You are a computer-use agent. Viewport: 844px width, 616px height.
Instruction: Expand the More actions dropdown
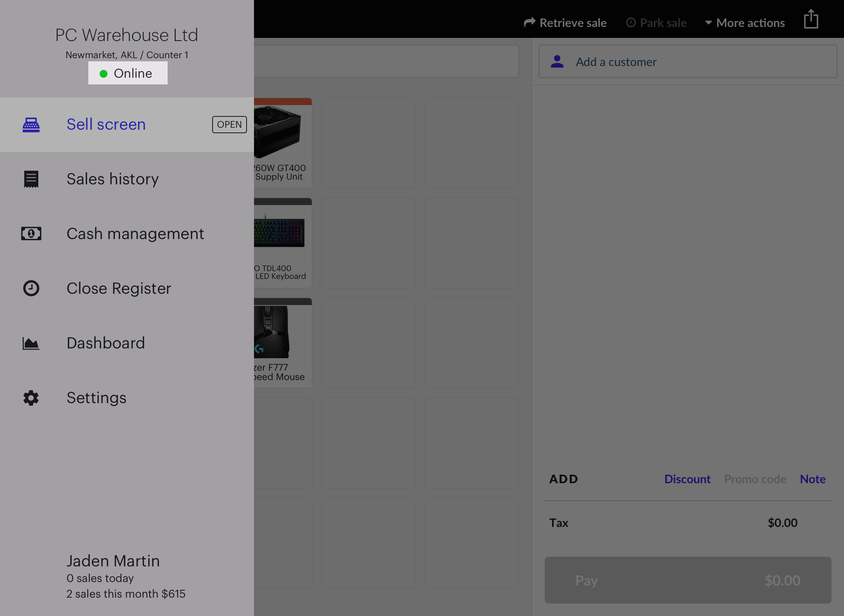tap(745, 23)
